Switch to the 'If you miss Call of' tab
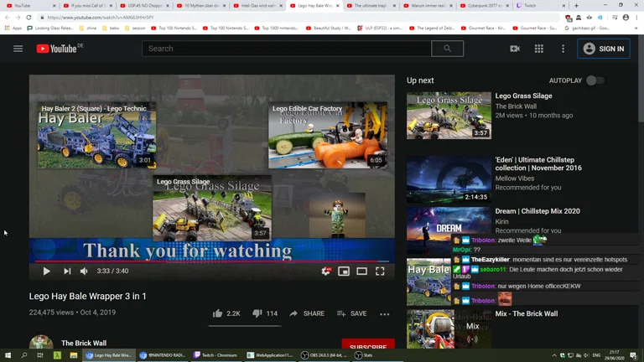The image size is (644, 362). point(87,6)
